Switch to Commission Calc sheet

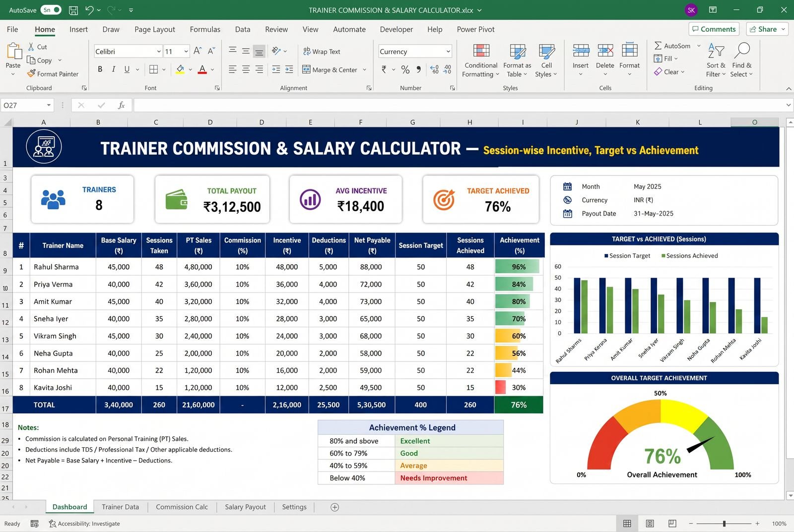tap(182, 507)
